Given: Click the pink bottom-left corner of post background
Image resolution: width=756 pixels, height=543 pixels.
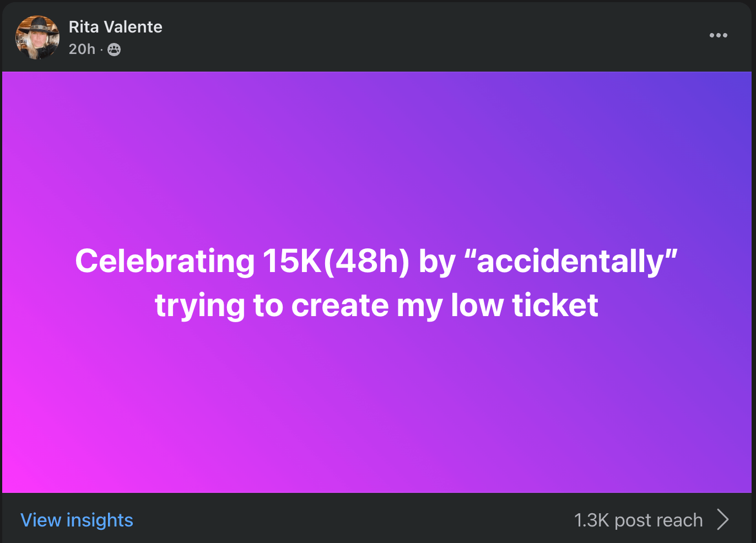Looking at the screenshot, I should pyautogui.click(x=22, y=474).
